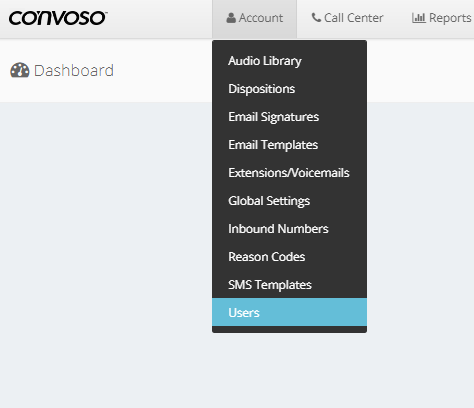
Task: Click the highlighted Users item
Action: point(289,312)
